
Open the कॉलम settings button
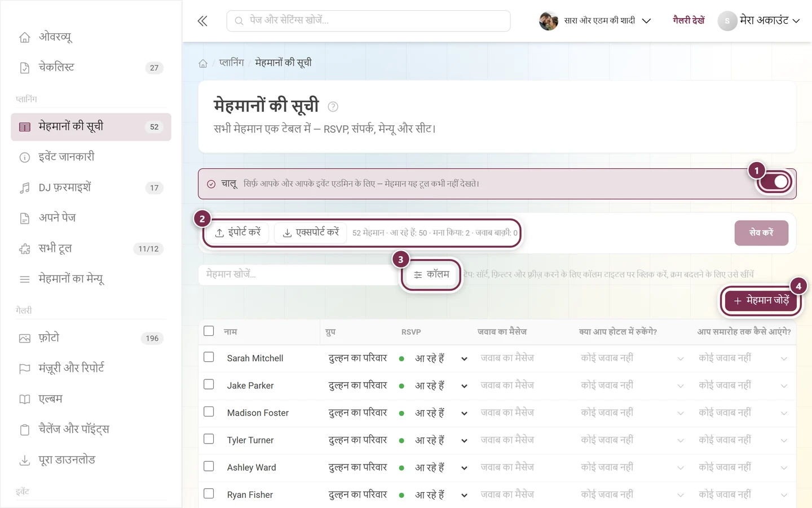click(x=431, y=274)
